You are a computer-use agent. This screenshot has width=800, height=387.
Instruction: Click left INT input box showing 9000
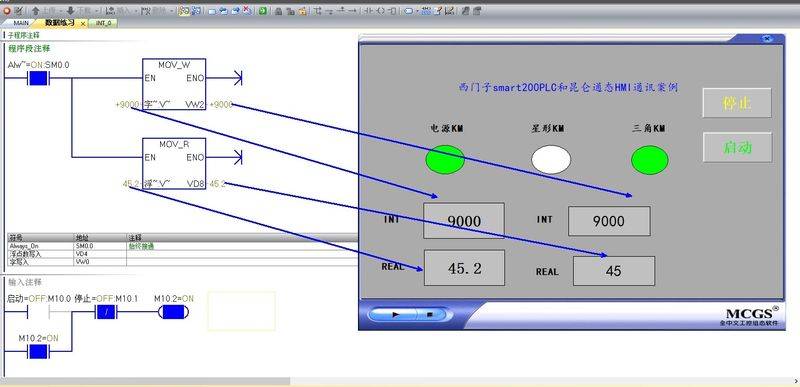pyautogui.click(x=464, y=221)
